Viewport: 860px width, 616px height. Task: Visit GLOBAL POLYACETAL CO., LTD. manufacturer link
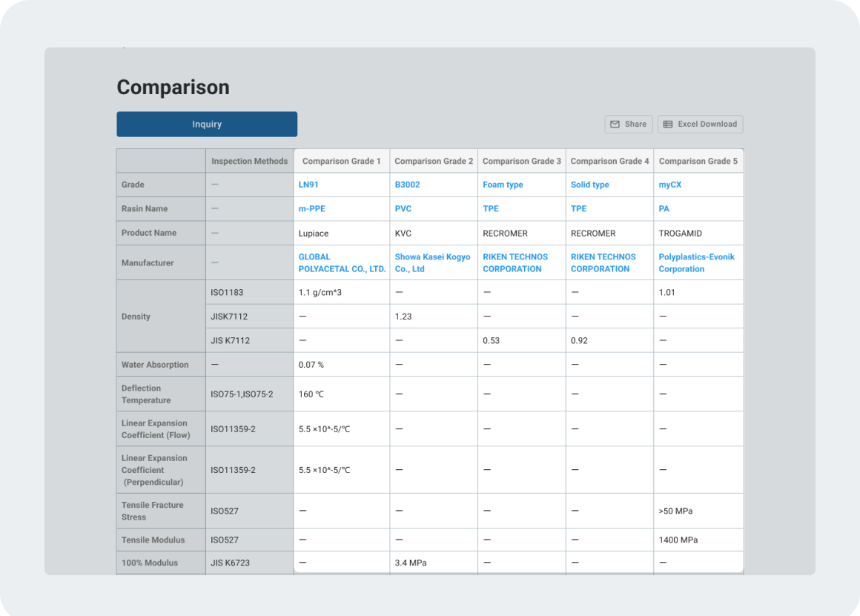342,263
